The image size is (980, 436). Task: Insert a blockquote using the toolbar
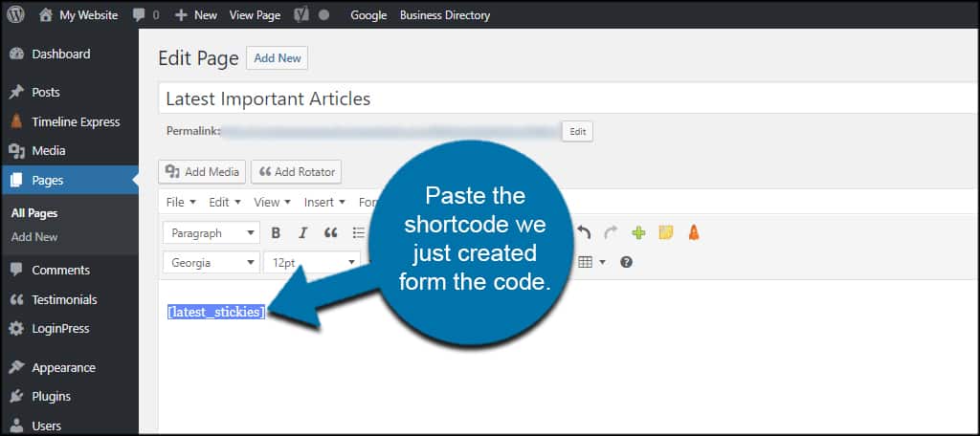(x=331, y=233)
